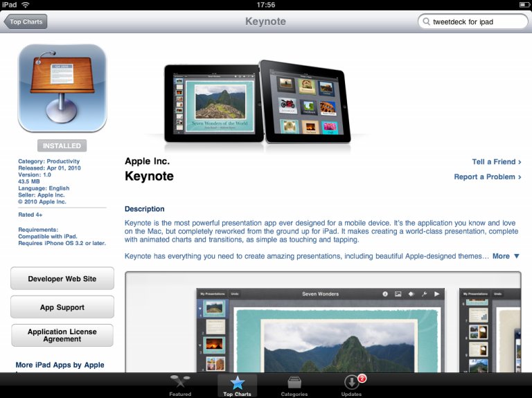532x398 pixels.
Task: Open Report a Problem link
Action: [x=487, y=177]
